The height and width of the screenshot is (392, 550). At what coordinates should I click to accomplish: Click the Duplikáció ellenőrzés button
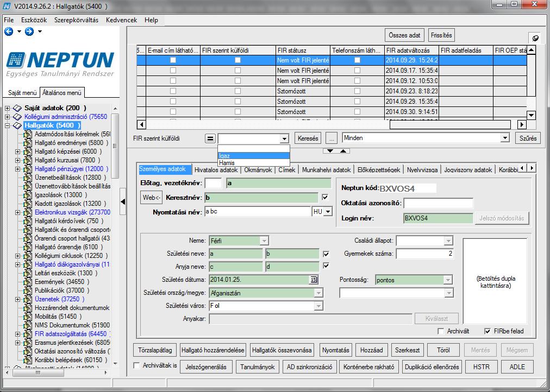pos(432,367)
